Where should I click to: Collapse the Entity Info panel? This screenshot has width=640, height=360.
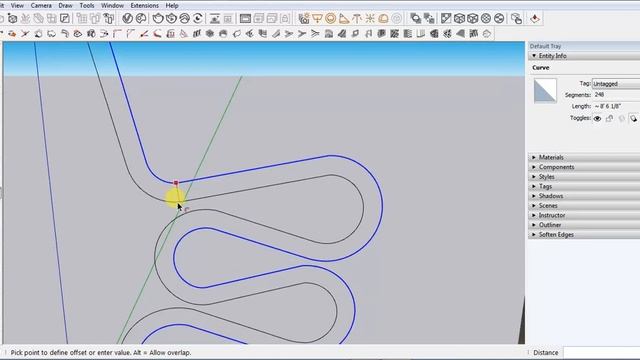534,56
